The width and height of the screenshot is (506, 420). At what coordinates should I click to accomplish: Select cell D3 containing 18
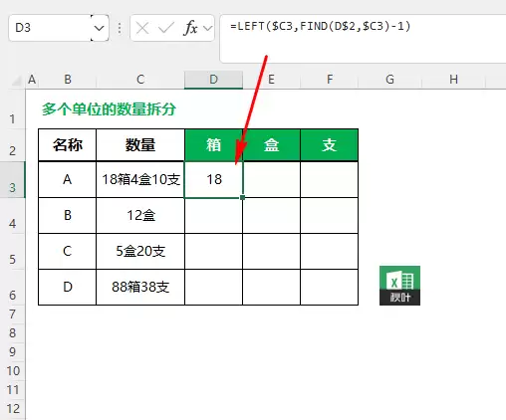(213, 179)
